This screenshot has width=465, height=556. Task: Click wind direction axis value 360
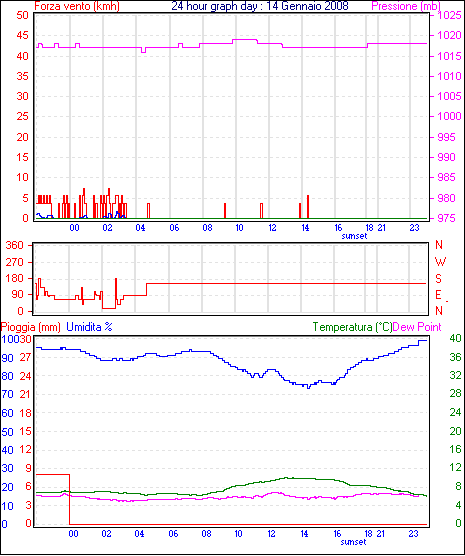point(15,245)
